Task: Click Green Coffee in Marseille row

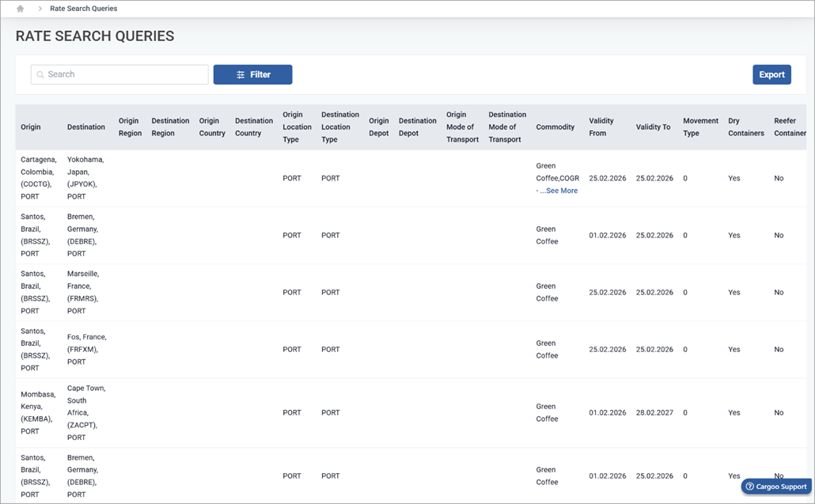Action: pos(547,292)
